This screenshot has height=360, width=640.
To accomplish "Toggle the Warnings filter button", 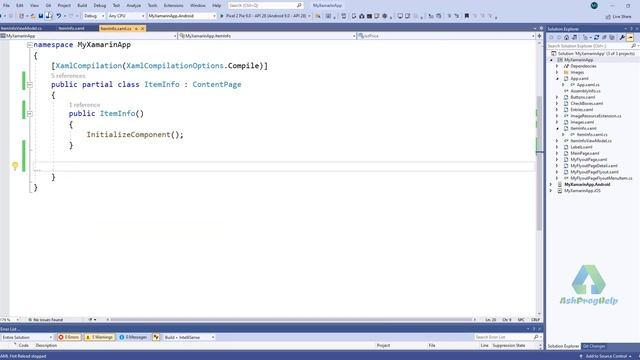I will click(100, 337).
